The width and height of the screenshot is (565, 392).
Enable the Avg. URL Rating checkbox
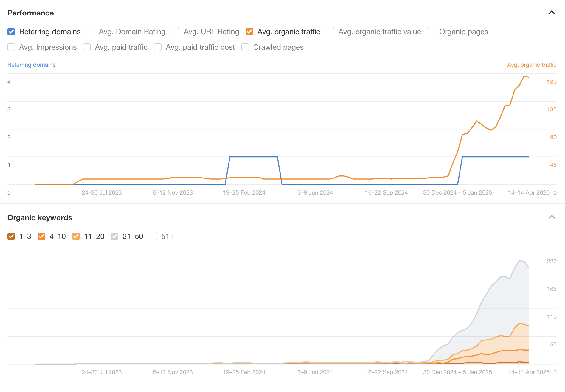[176, 32]
